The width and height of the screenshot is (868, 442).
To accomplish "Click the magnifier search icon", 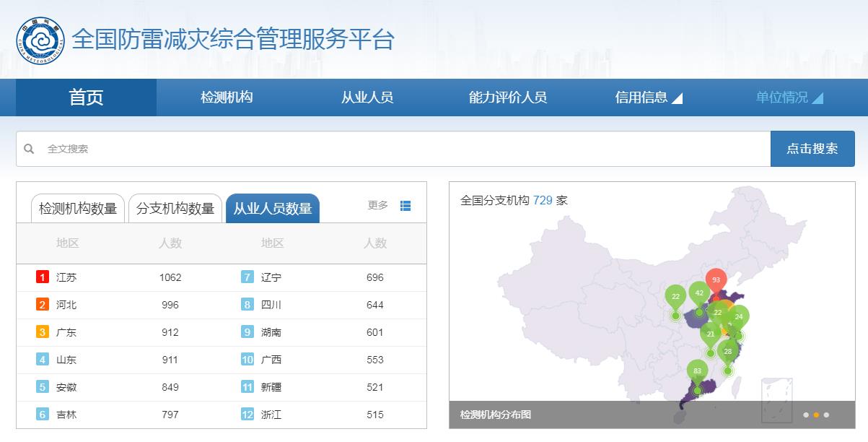I will [30, 148].
